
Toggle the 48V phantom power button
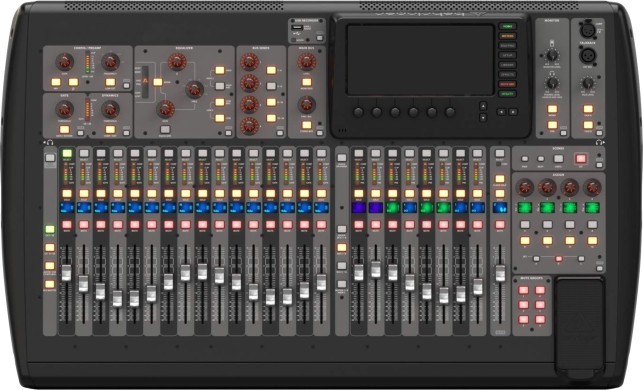click(x=56, y=82)
